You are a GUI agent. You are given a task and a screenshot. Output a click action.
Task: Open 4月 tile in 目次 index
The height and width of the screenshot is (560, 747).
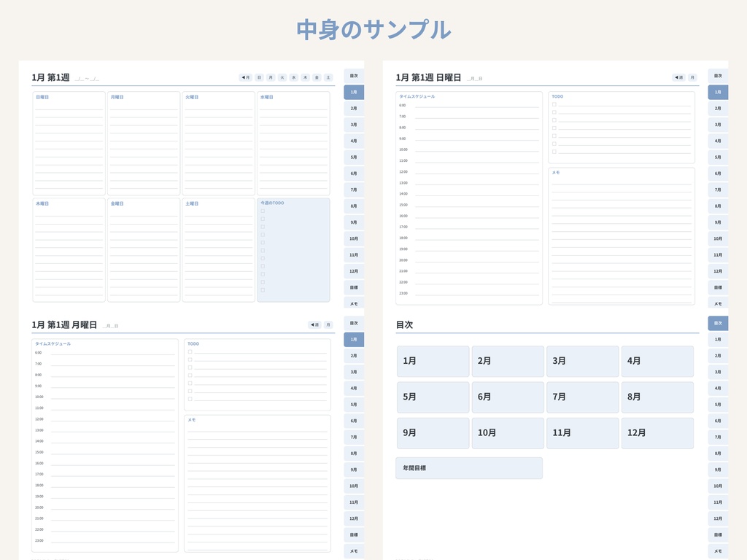tap(657, 362)
